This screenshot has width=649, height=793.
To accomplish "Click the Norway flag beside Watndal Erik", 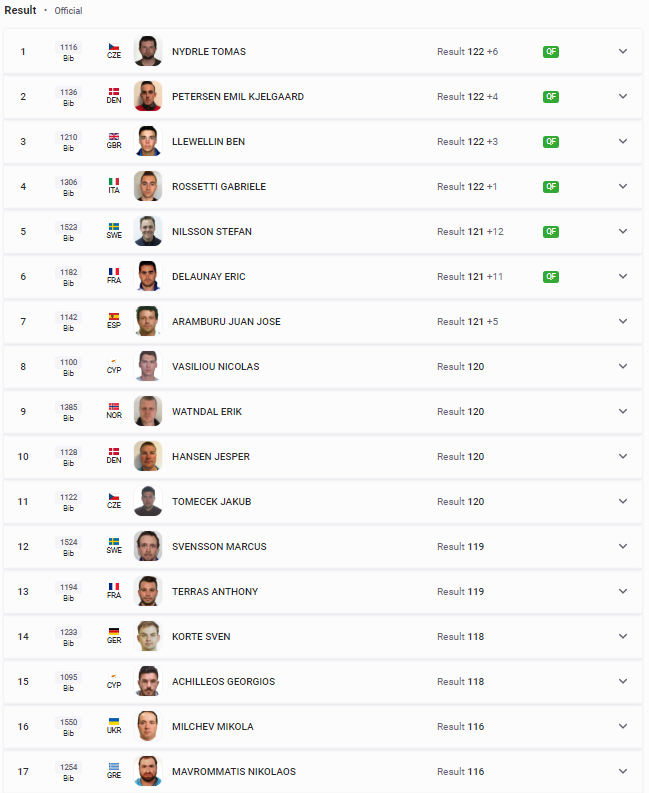I will pos(114,407).
